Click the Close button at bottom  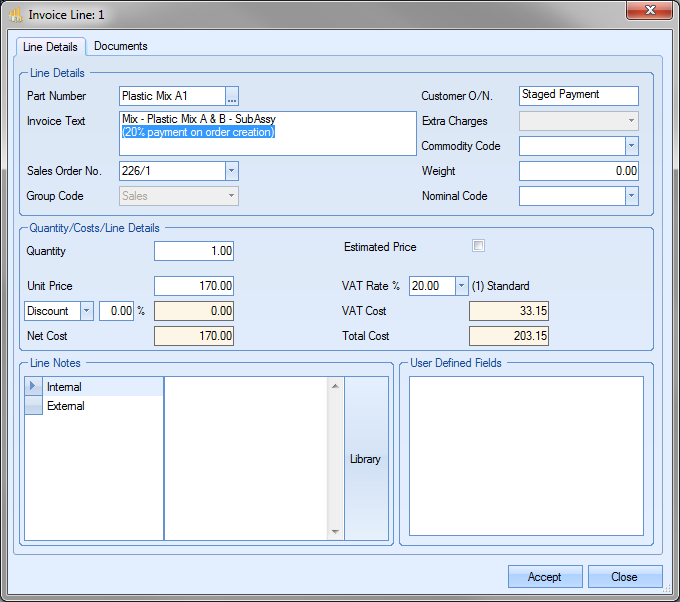point(624,577)
